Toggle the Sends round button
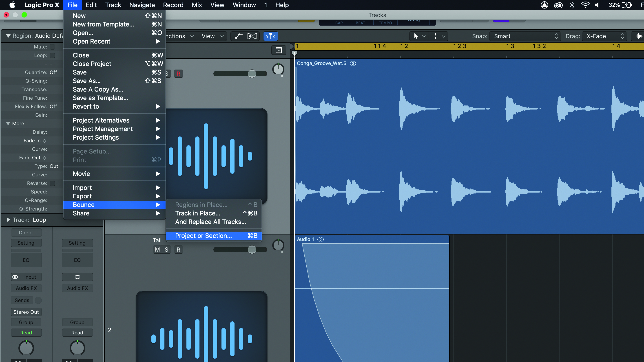The width and height of the screenshot is (644, 362). [38, 300]
